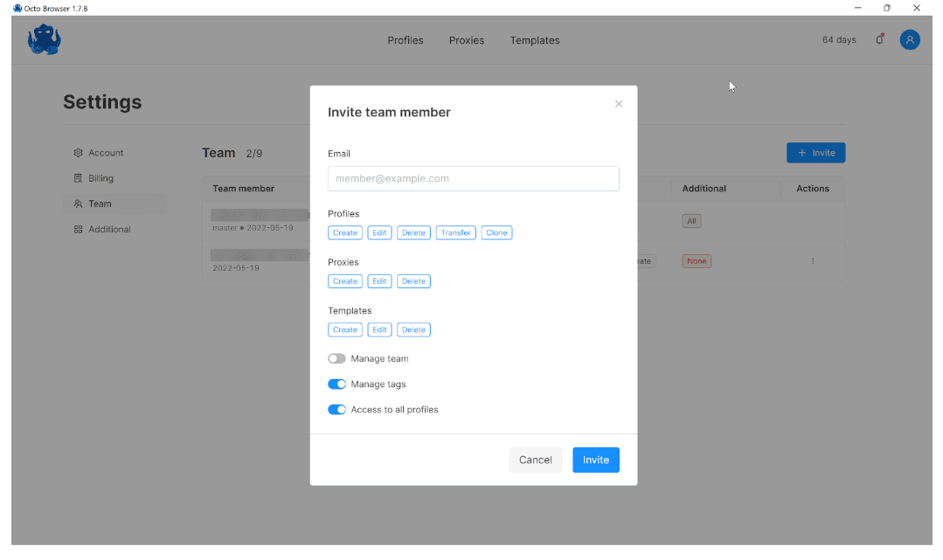Focus the Email input field
943x560 pixels.
(473, 178)
